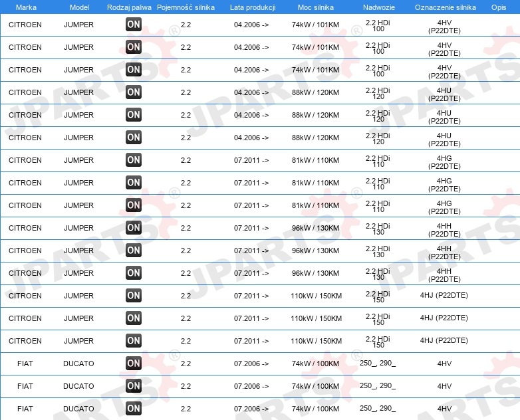Select 07.2006 -> in the middle DUCATO row
520x420 pixels.
251,386
